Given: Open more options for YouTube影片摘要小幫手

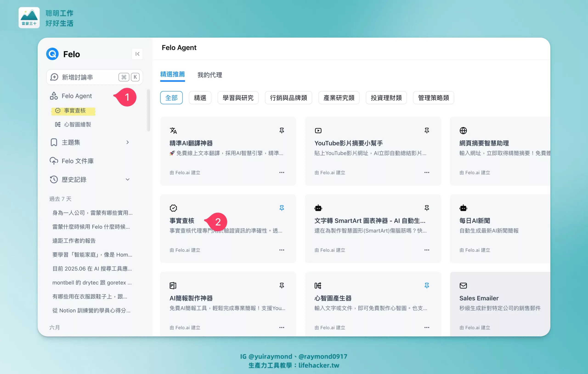Looking at the screenshot, I should pyautogui.click(x=427, y=173).
